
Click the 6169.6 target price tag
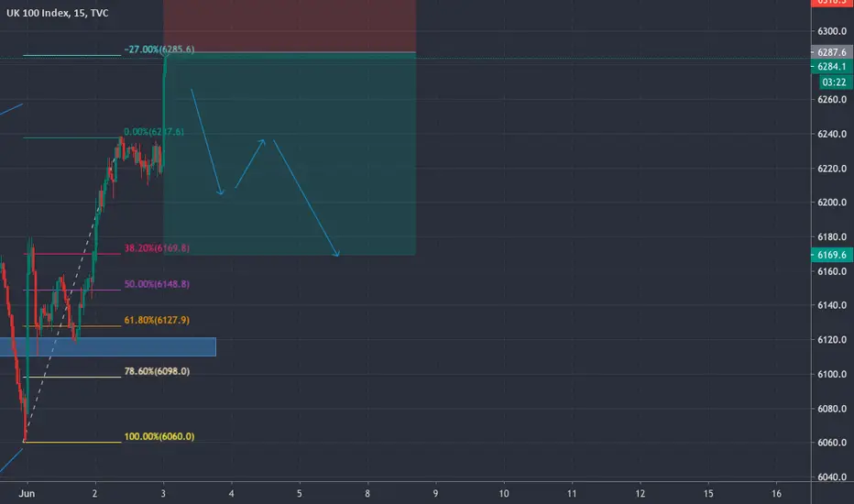[832, 255]
